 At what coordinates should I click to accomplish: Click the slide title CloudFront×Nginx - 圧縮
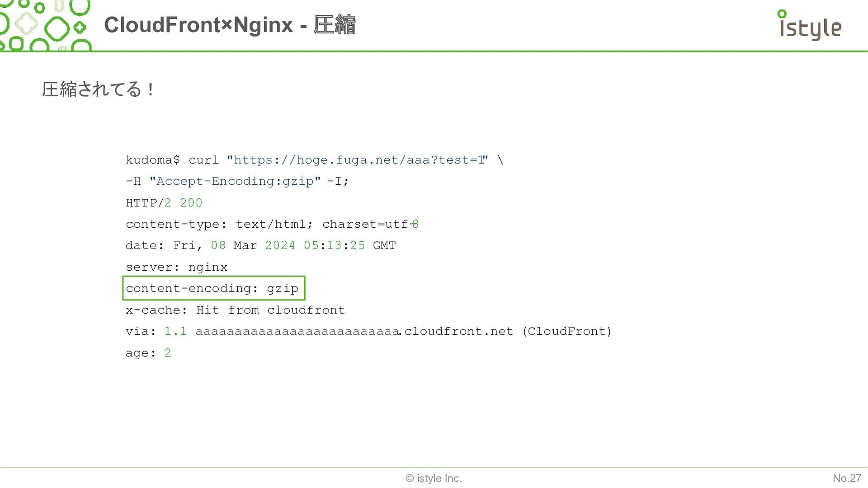(230, 24)
